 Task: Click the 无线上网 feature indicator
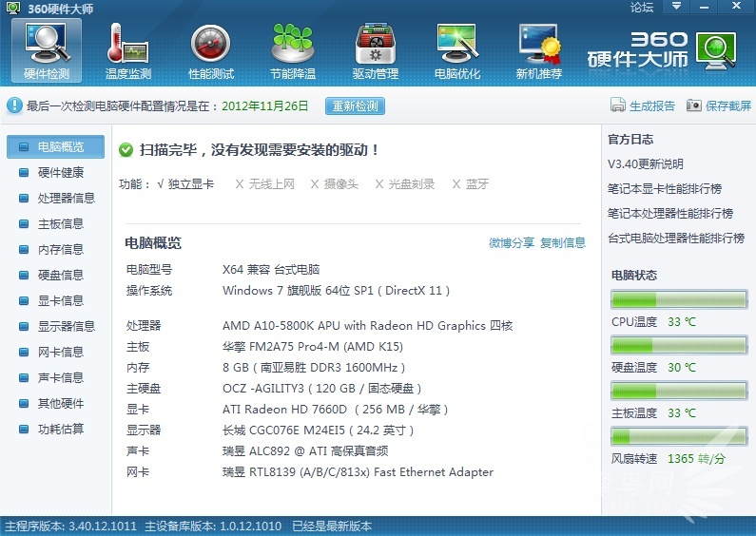click(264, 183)
